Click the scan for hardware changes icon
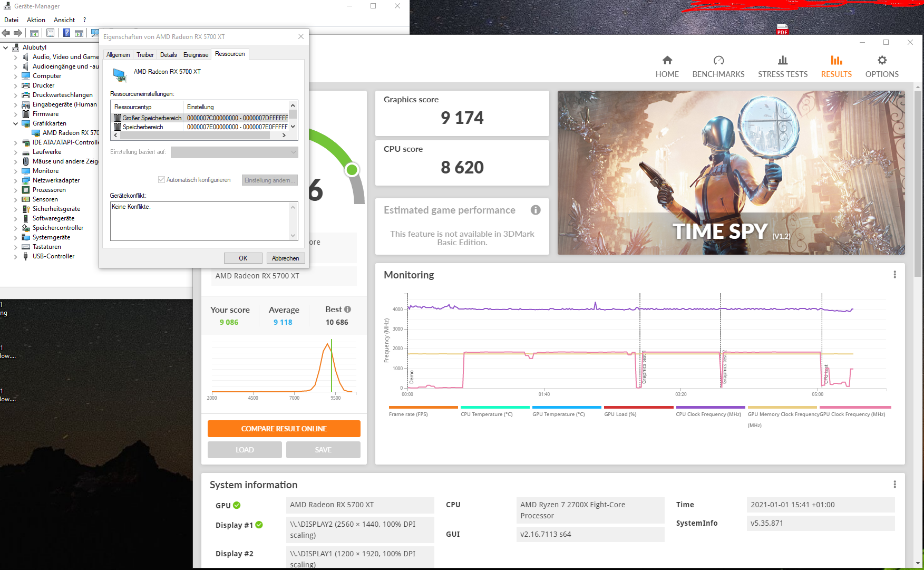Viewport: 924px width, 570px height. (95, 33)
